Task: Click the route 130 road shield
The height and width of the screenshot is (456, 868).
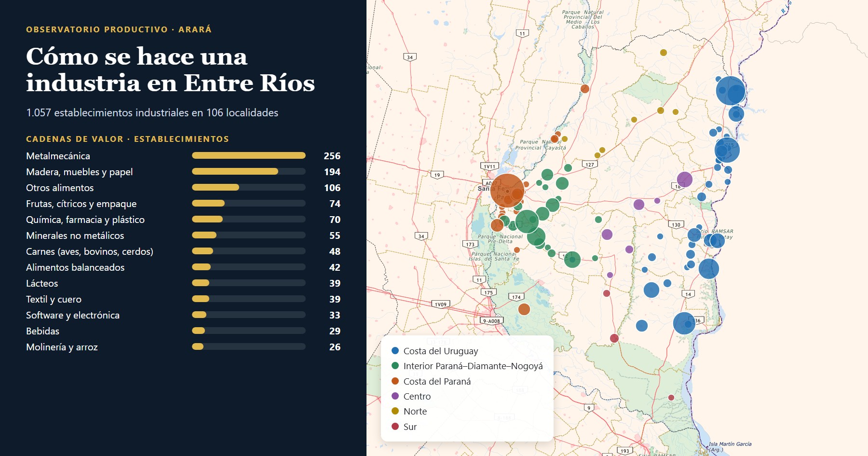Action: click(x=676, y=225)
